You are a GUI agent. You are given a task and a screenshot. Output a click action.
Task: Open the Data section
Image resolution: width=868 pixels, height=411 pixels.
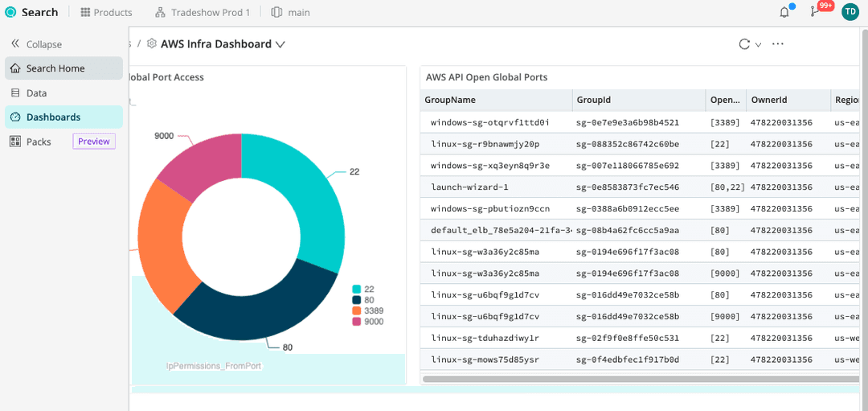coord(63,93)
